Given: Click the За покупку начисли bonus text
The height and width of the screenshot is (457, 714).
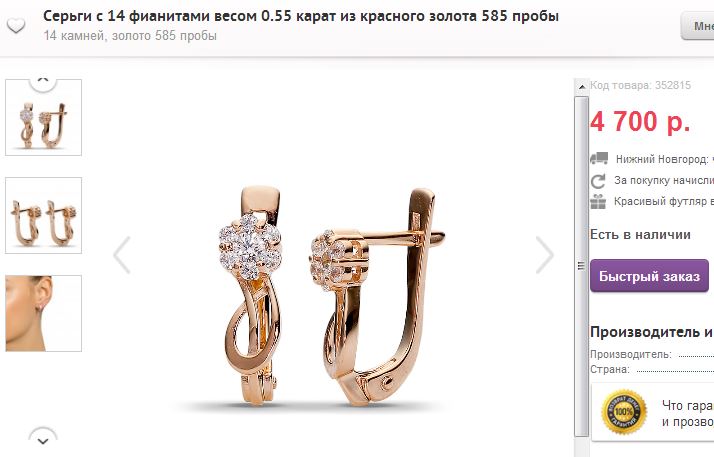Looking at the screenshot, I should coord(663,180).
